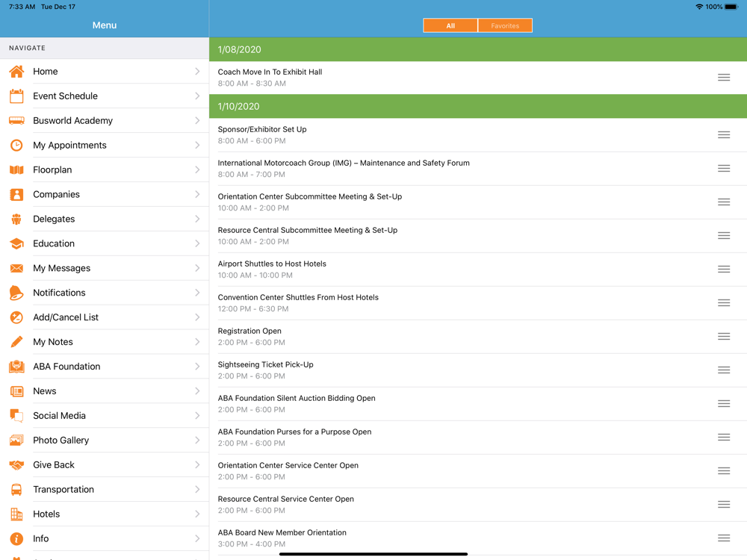
Task: Tap the chevron beside Event Schedule
Action: (197, 96)
